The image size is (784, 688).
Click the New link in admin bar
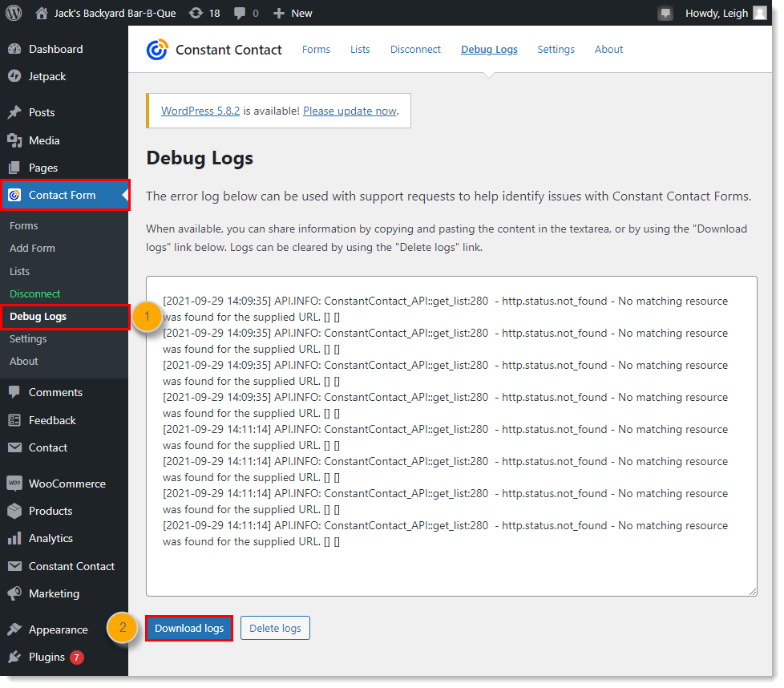click(x=301, y=14)
